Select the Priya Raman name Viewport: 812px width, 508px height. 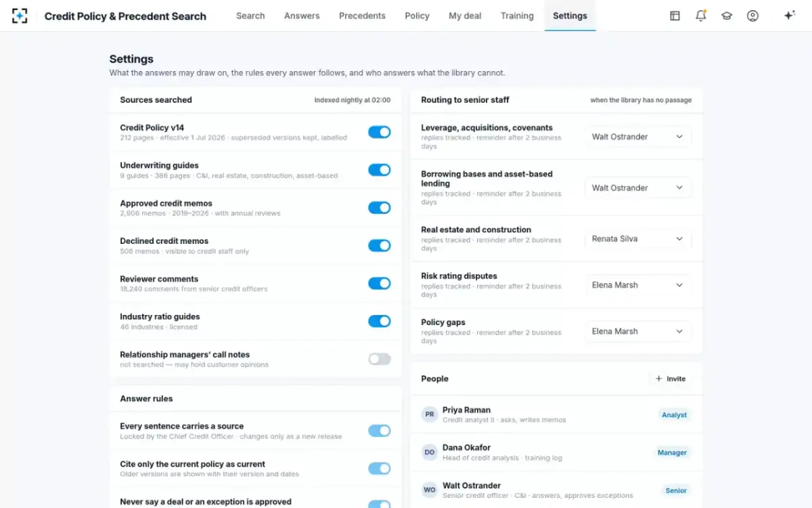[x=466, y=410]
